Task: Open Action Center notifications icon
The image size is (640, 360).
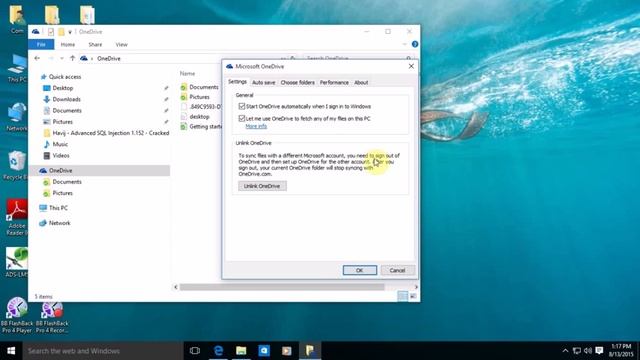Action: click(599, 351)
